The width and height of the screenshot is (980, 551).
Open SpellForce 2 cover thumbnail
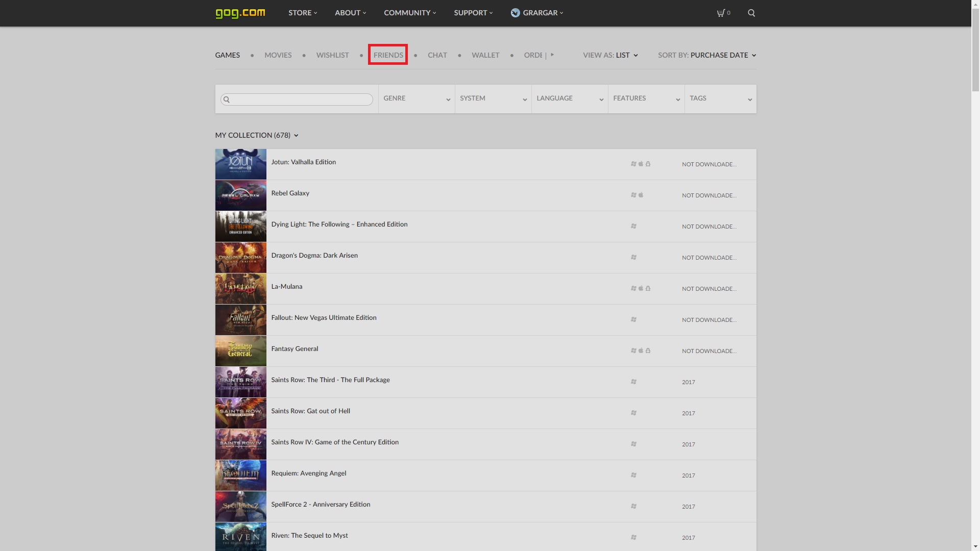pos(240,507)
